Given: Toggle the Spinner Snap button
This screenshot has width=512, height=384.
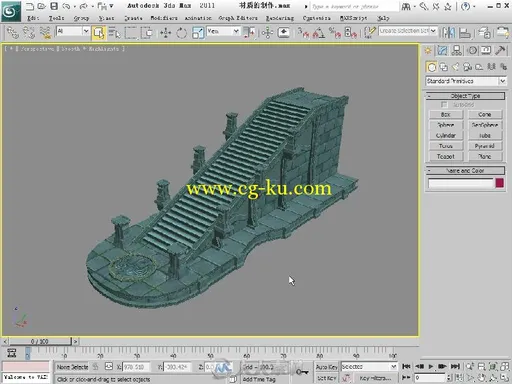Looking at the screenshot, I should [351, 33].
